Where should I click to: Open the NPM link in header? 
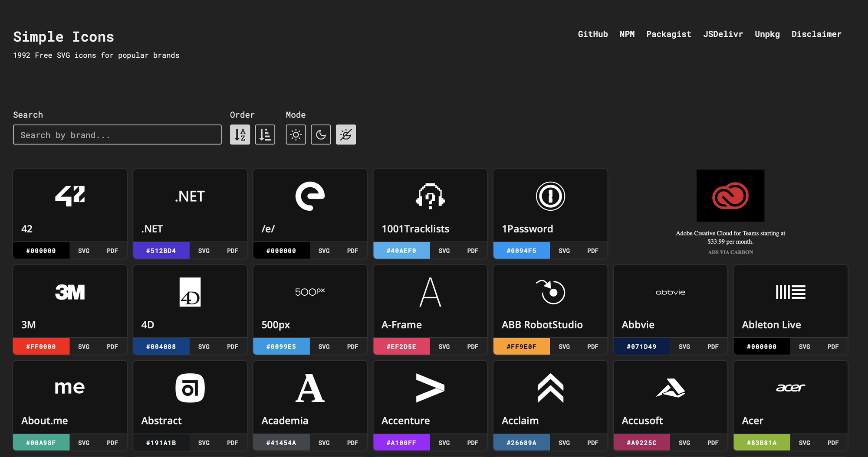(627, 34)
